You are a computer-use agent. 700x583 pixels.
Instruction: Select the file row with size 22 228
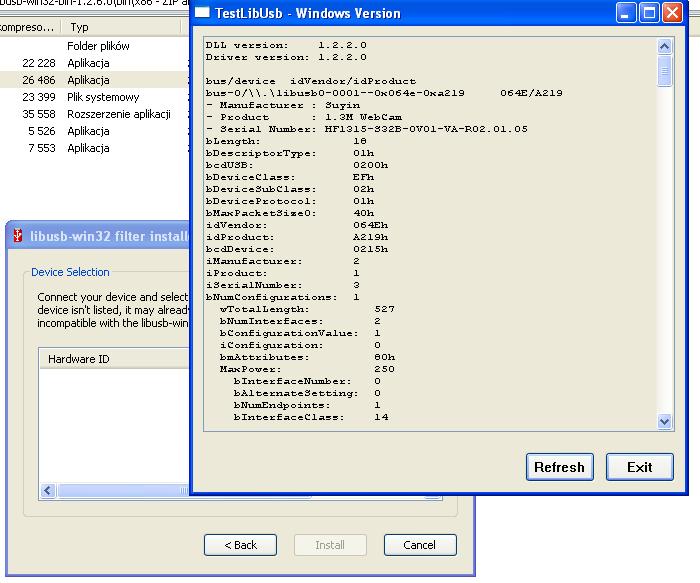[94, 63]
